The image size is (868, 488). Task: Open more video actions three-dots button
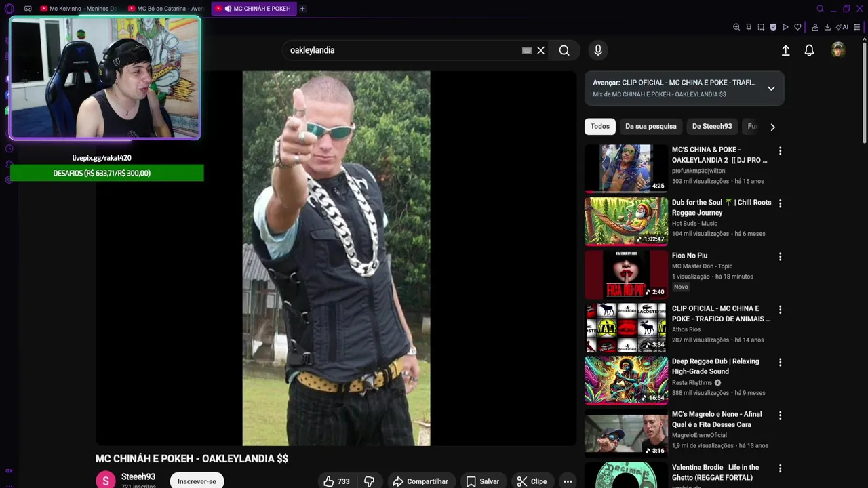click(568, 481)
